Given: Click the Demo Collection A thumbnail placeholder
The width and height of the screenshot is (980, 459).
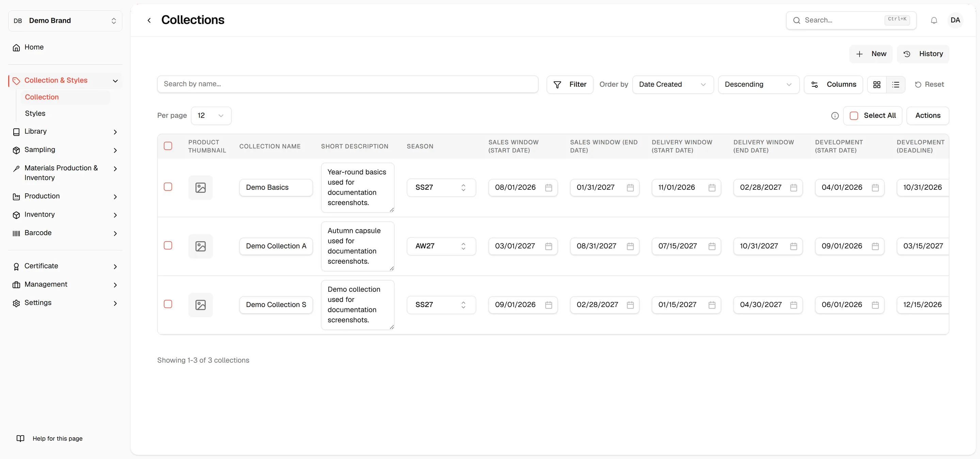Looking at the screenshot, I should [200, 246].
